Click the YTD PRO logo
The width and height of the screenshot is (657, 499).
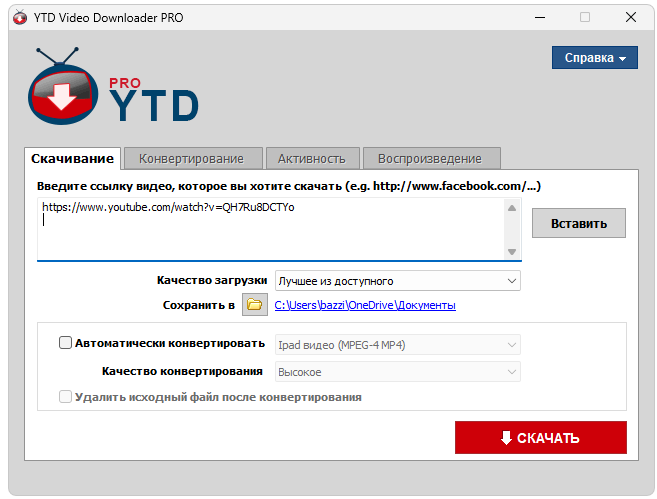pos(113,86)
